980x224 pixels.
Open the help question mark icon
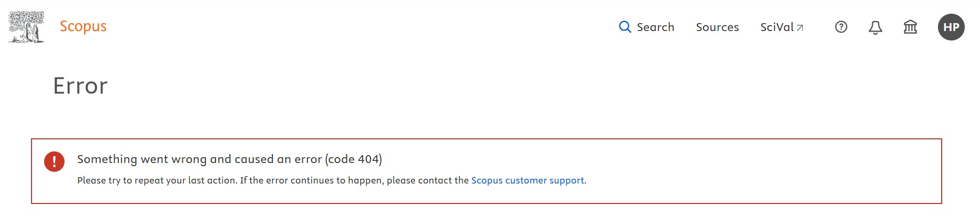coord(841,27)
